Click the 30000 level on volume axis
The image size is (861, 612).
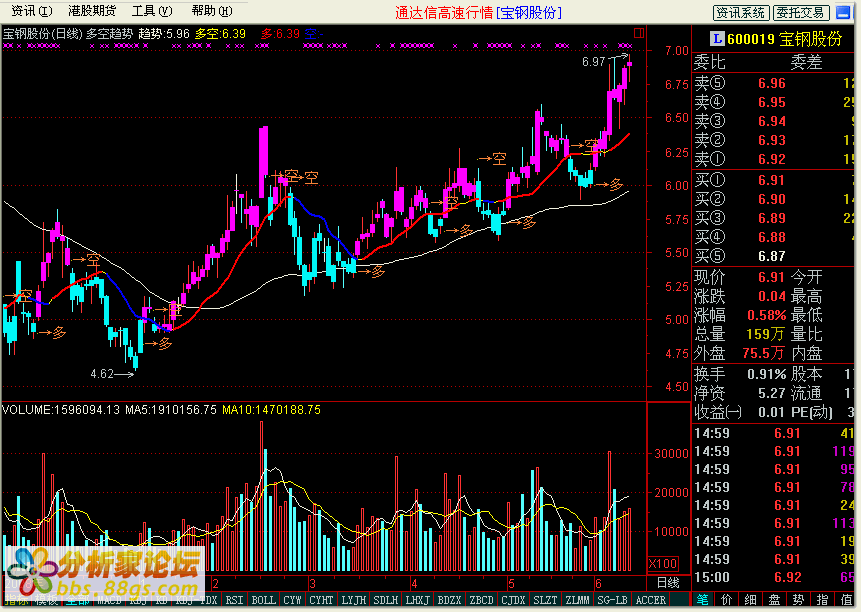pyautogui.click(x=671, y=454)
